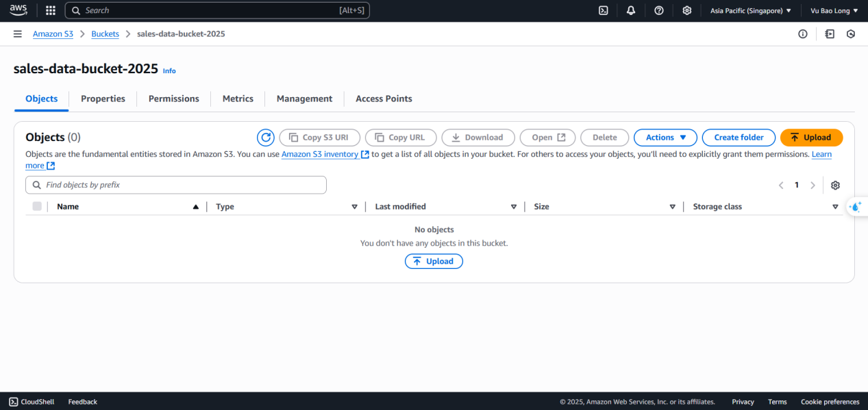The image size is (868, 410).
Task: Click page number 1 in pagination
Action: [797, 185]
